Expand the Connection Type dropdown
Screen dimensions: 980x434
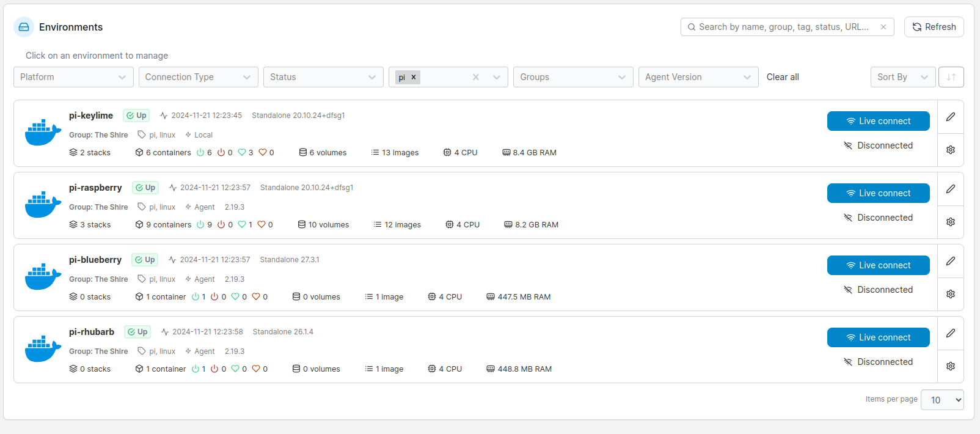[198, 77]
